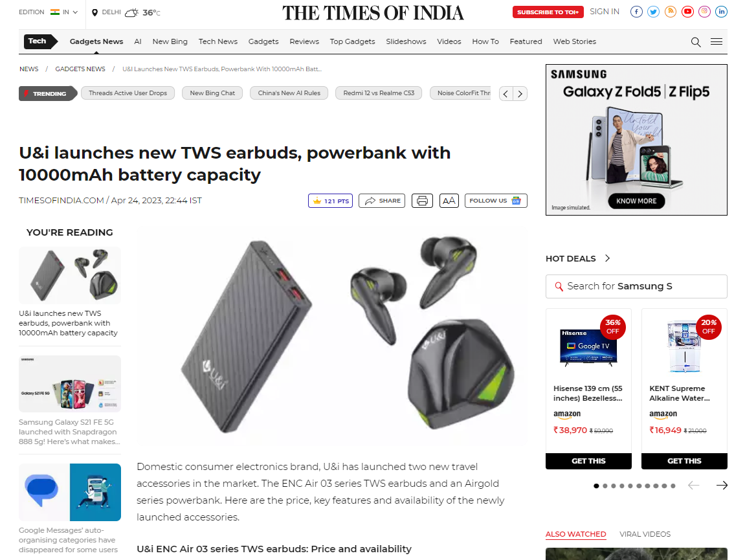This screenshot has height=560, width=745.
Task: Click Subscribe to TOI+ button
Action: click(548, 12)
